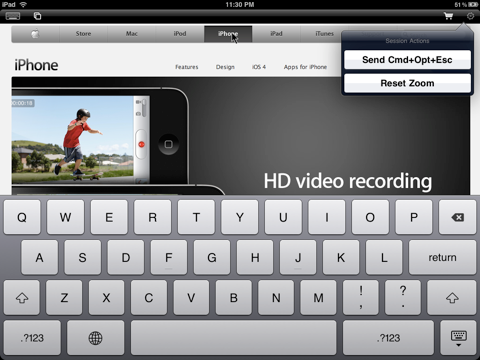Viewport: 480px width, 360px height.
Task: Hide keyboard with the dismiss key
Action: [458, 338]
